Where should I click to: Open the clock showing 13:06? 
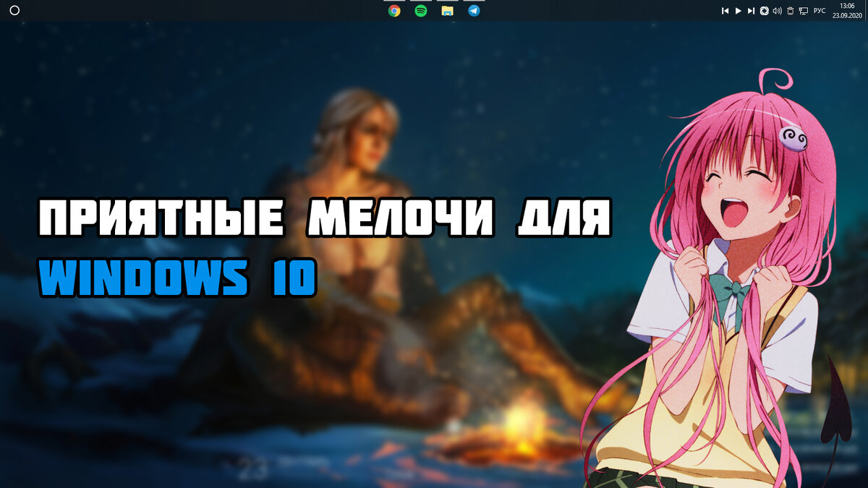coord(847,10)
